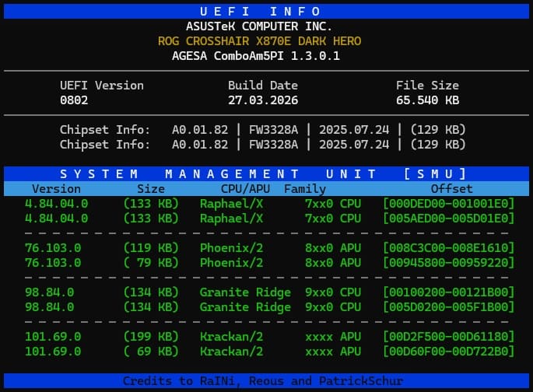
Task: Select the AGESA ComboAm5PI 1.3.0.1 line
Action: pos(255,56)
